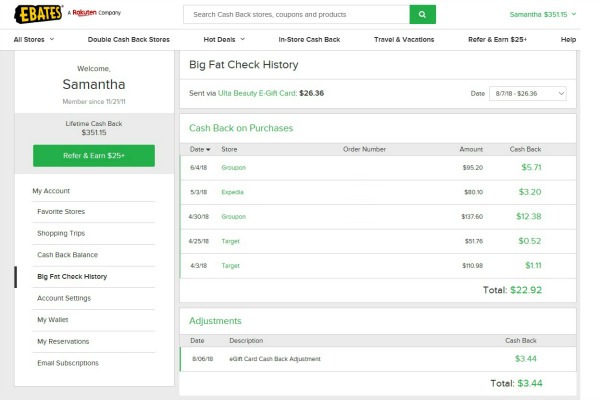600x400 pixels.
Task: Click the eGift Card Cash Back Adjustment description
Action: (275, 359)
